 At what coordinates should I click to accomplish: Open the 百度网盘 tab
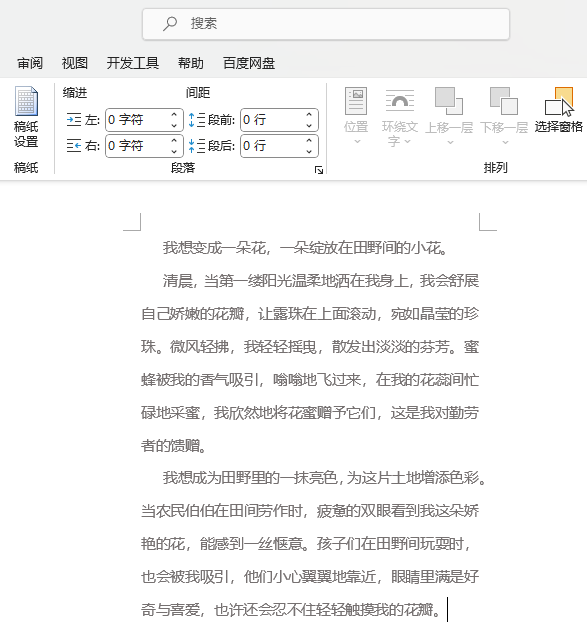(249, 63)
